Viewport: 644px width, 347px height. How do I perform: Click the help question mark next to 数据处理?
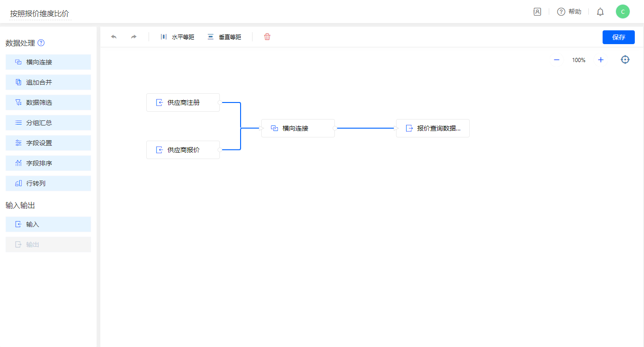[41, 43]
